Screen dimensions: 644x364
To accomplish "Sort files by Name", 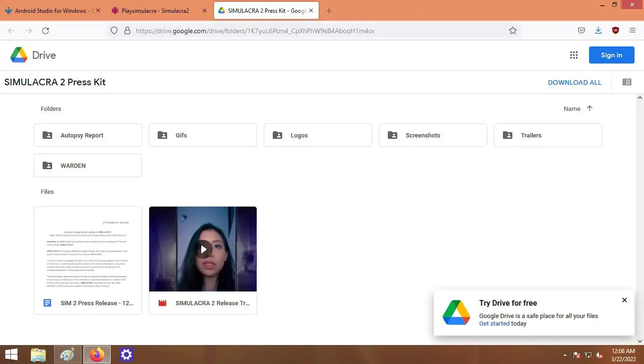I will [x=572, y=109].
